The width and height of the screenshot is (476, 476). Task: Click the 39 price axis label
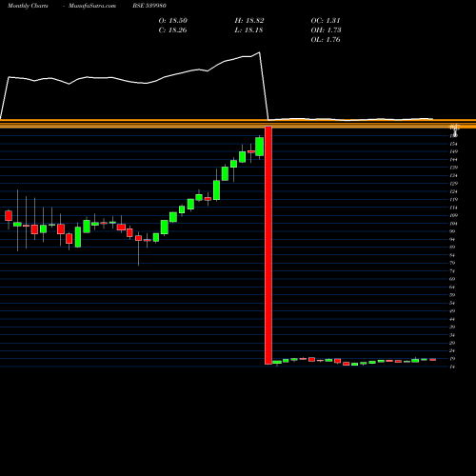point(452,327)
